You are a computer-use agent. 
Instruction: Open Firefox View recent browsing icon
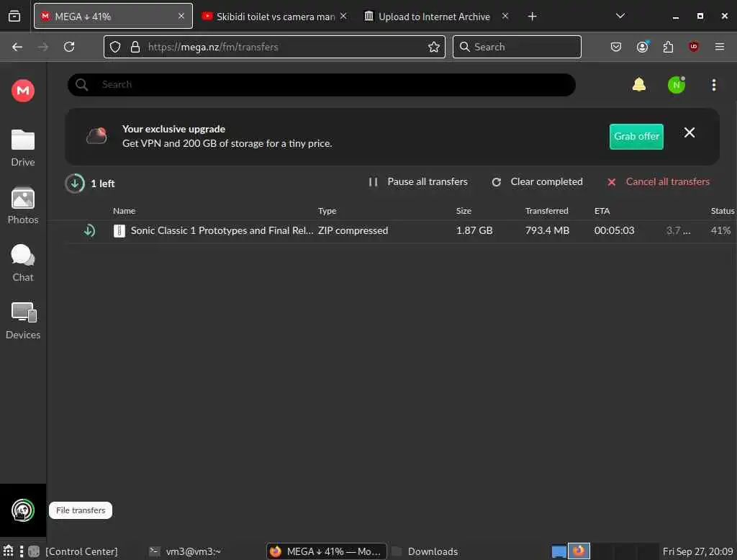pyautogui.click(x=14, y=16)
